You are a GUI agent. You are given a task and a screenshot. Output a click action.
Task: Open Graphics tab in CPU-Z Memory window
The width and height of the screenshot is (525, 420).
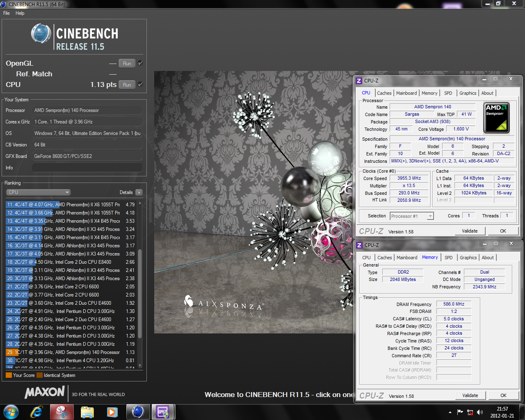pyautogui.click(x=468, y=258)
